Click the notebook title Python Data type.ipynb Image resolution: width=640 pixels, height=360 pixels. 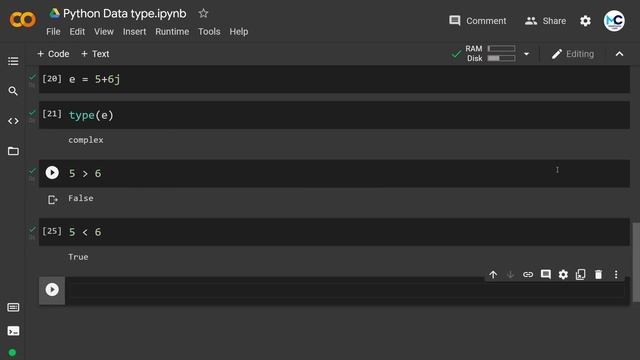pyautogui.click(x=124, y=13)
